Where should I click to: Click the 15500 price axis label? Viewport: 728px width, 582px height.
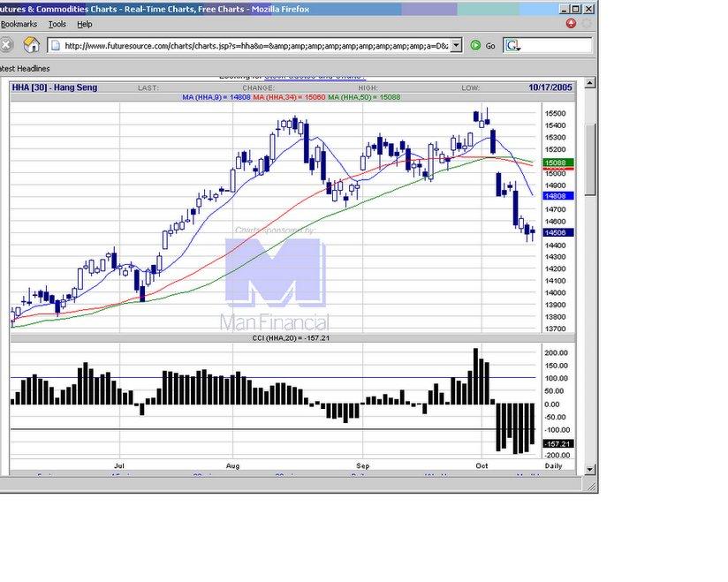pos(556,113)
